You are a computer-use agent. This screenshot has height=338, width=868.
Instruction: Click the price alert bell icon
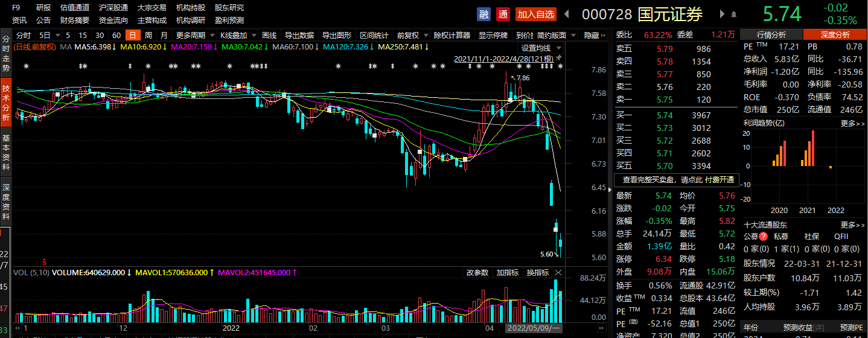pyautogui.click(x=733, y=14)
